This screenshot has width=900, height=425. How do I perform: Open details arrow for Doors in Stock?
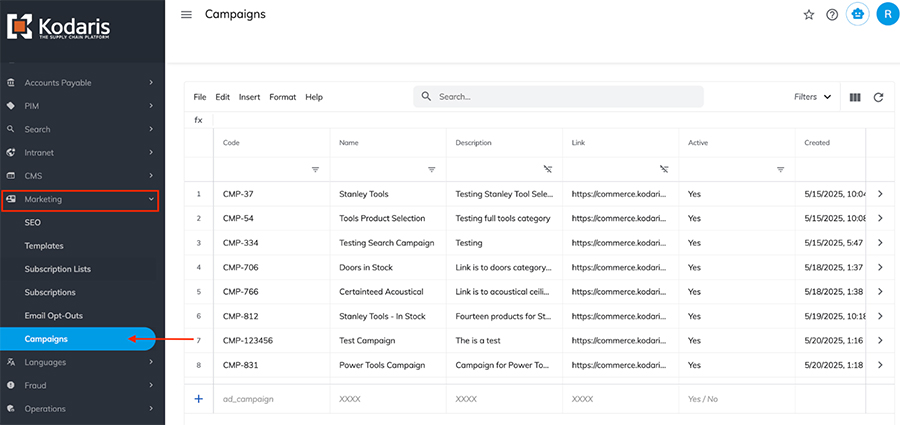click(x=880, y=267)
